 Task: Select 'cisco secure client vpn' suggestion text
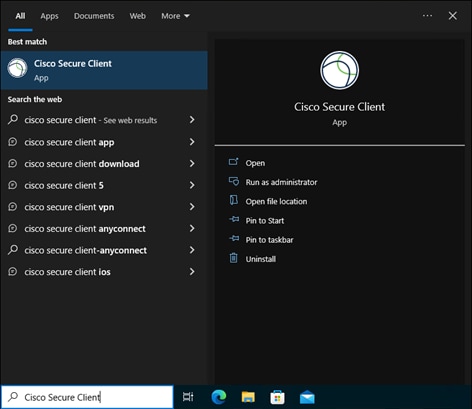pos(69,207)
